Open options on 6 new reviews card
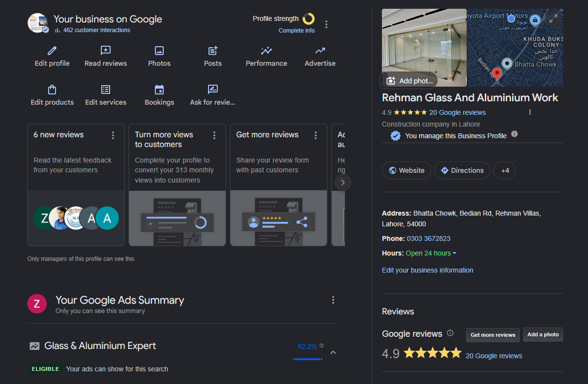 click(113, 135)
